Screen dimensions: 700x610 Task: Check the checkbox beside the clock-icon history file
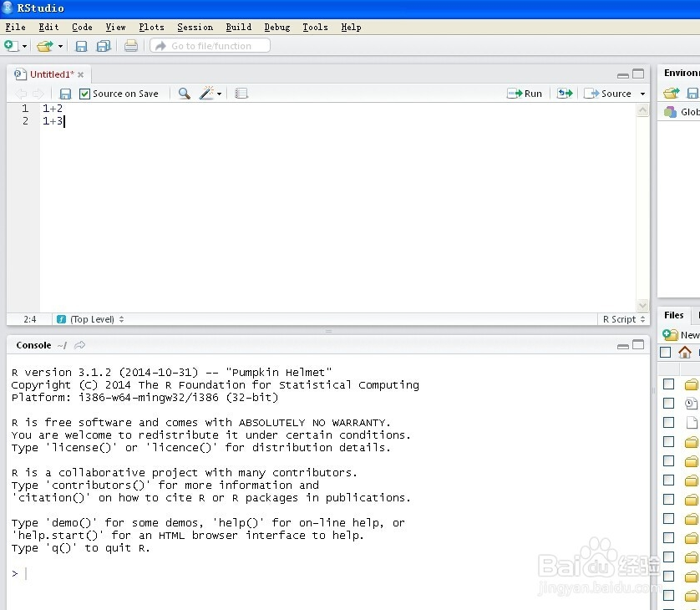[668, 404]
